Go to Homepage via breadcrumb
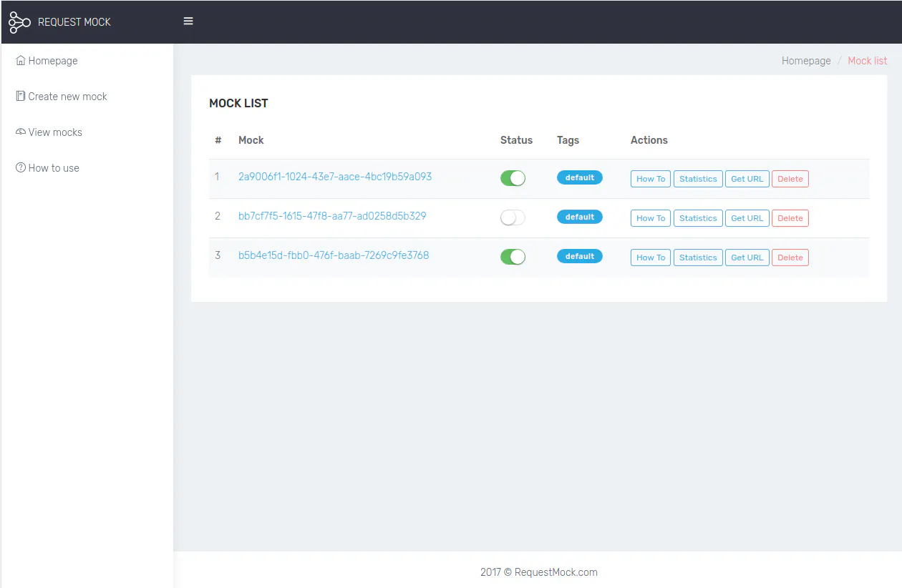The image size is (902, 588). point(806,61)
